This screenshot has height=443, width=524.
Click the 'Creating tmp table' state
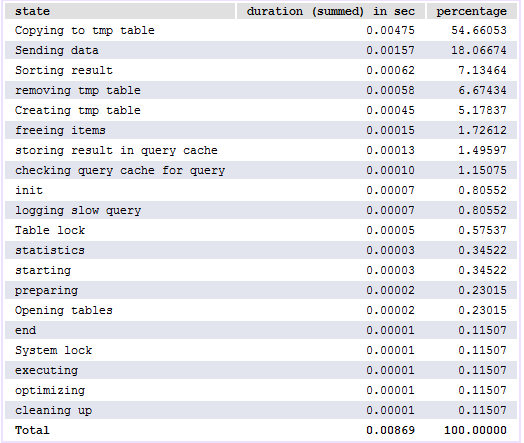point(78,110)
